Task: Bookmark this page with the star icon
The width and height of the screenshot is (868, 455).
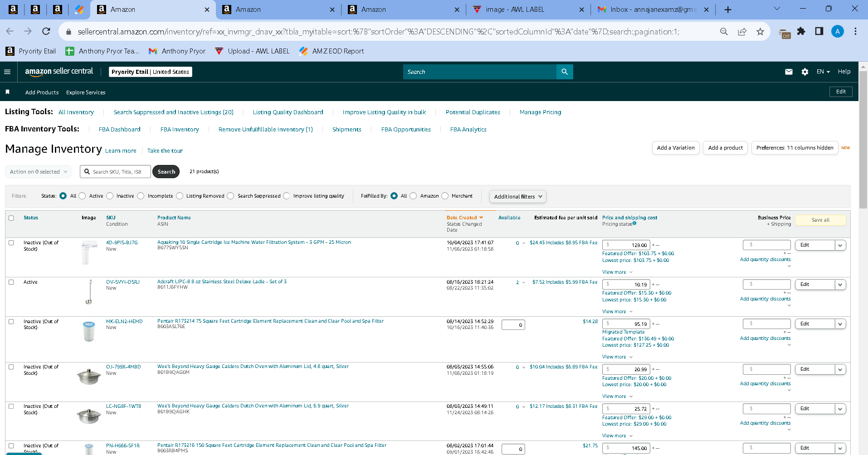Action: (x=761, y=31)
